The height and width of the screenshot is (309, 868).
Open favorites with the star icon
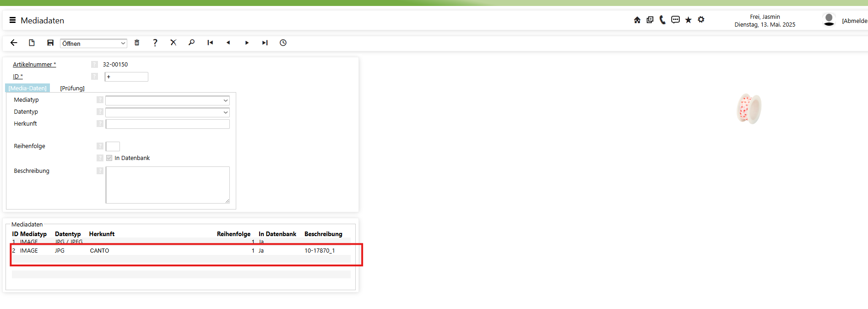[x=688, y=20]
